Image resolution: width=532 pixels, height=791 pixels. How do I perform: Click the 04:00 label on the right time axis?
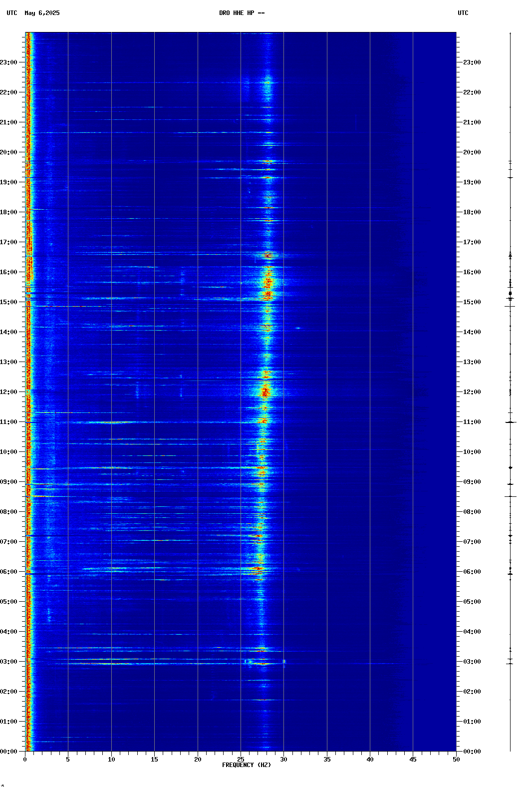click(x=472, y=632)
